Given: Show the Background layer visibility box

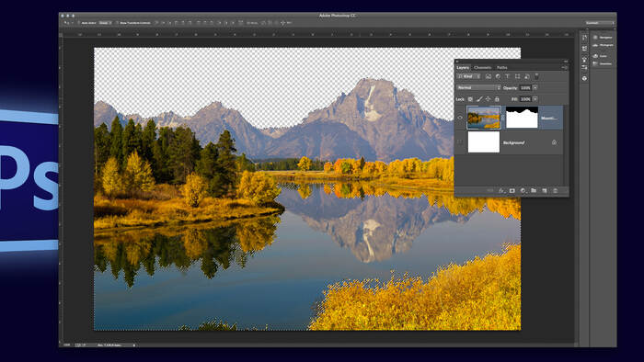Looking at the screenshot, I should [460, 142].
